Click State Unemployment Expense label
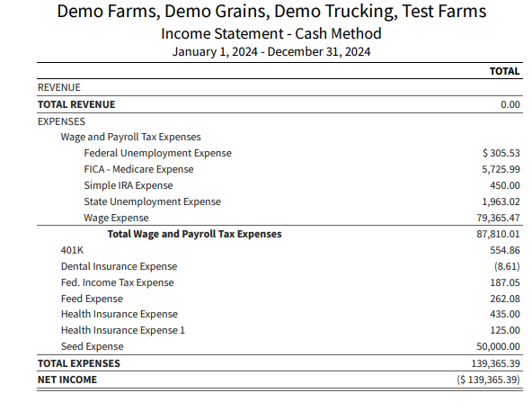Image resolution: width=532 pixels, height=402 pixels. click(153, 201)
